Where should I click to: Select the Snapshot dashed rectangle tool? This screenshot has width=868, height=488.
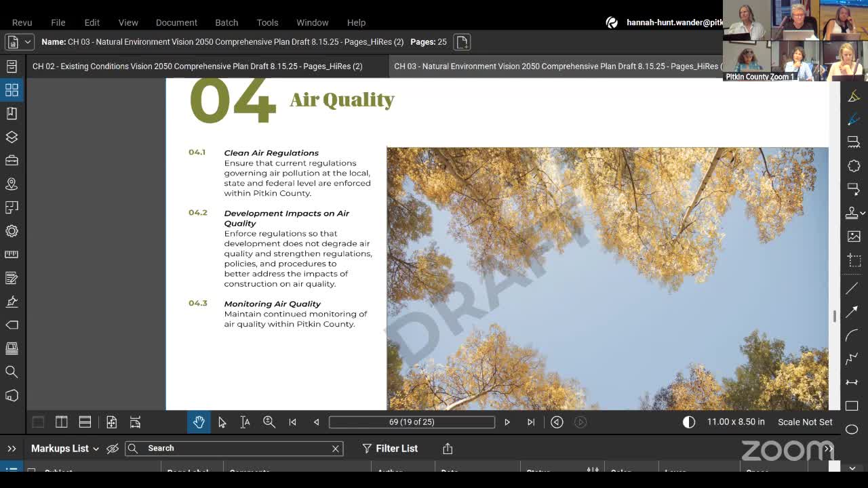coord(854,260)
